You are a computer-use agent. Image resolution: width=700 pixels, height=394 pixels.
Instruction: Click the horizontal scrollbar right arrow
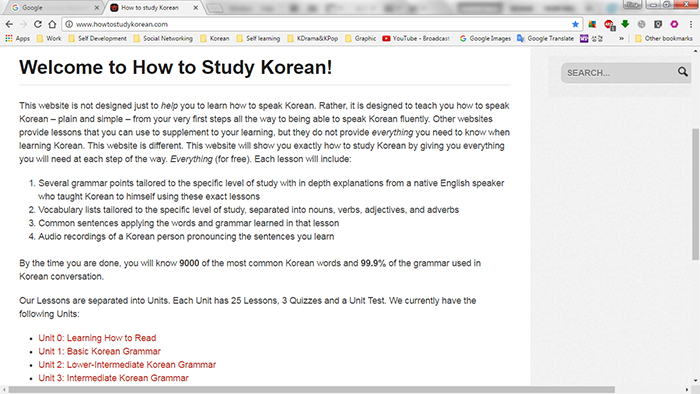pos(687,390)
